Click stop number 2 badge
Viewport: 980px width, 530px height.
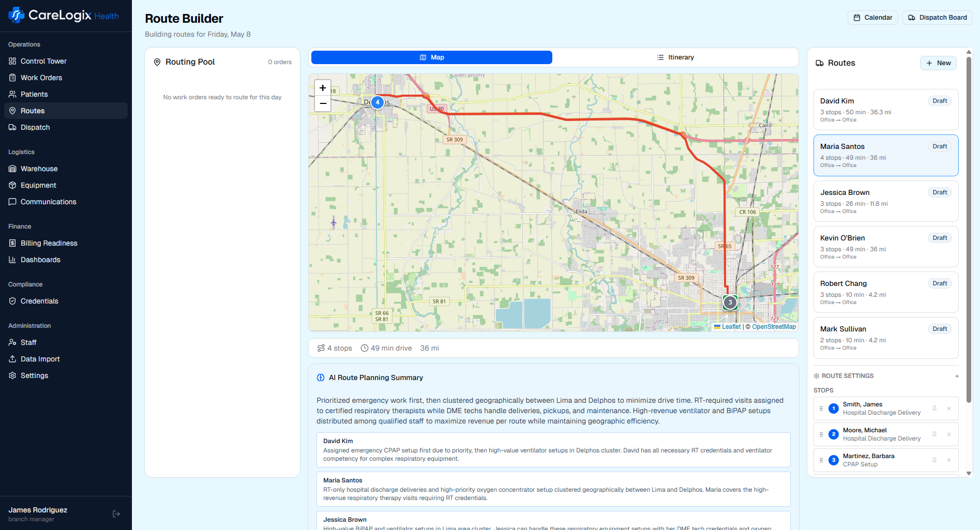pyautogui.click(x=834, y=434)
